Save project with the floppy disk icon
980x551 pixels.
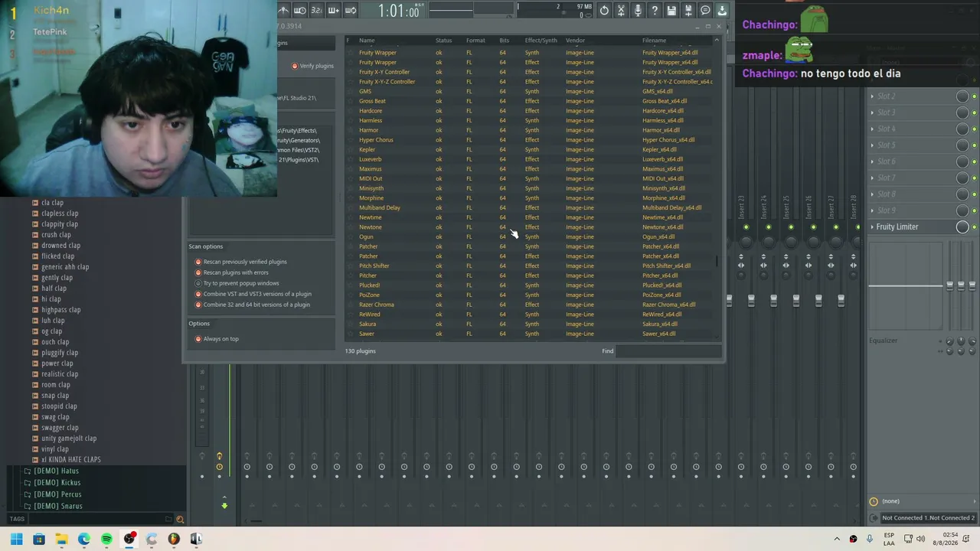pyautogui.click(x=671, y=10)
